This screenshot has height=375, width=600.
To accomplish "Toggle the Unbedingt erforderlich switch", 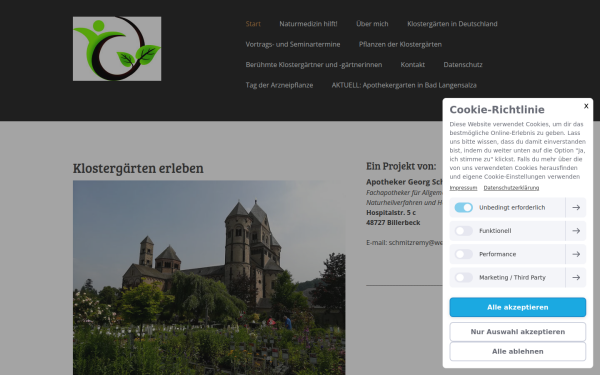I will point(463,207).
